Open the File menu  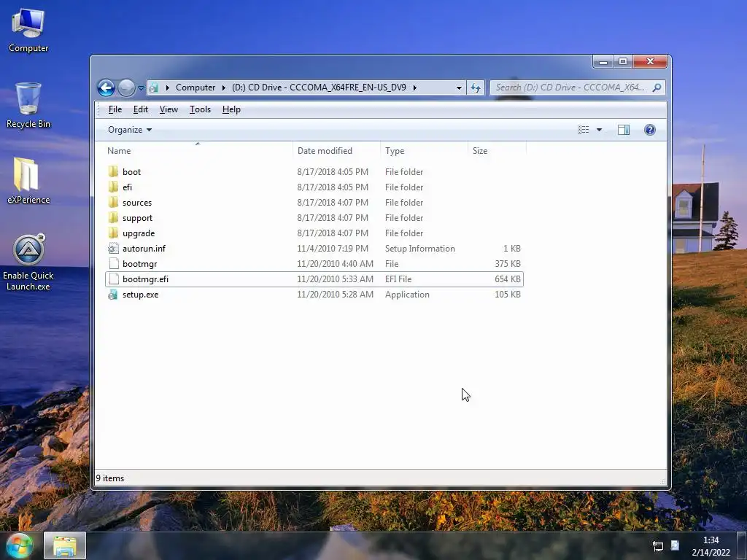pyautogui.click(x=115, y=109)
